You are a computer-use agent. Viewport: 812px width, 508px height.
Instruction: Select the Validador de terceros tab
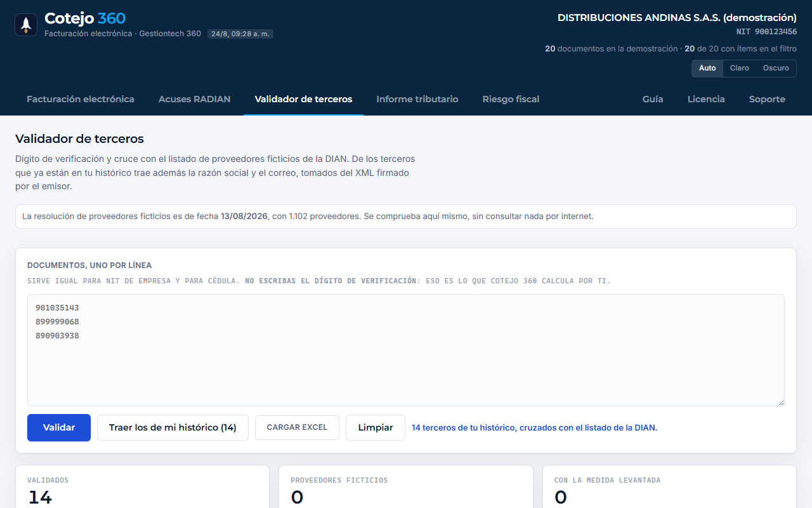(x=303, y=99)
